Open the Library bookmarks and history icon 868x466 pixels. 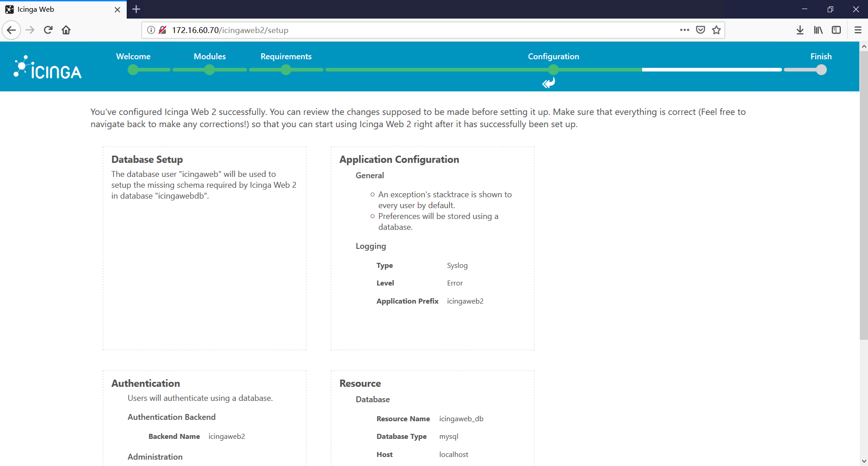818,30
